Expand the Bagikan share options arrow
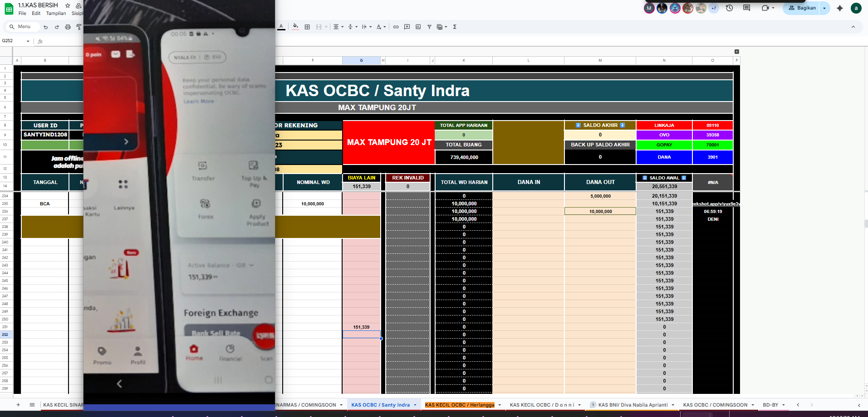The width and height of the screenshot is (868, 417). [x=824, y=8]
